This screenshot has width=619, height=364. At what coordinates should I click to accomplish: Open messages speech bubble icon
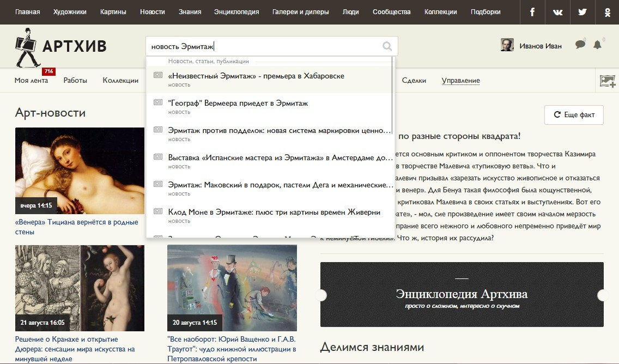tap(580, 45)
